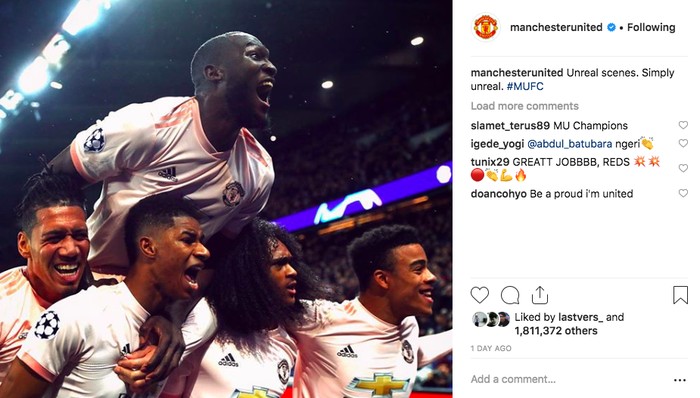Like slamet_terus89's comment
Screen dimensions: 700x398
[683, 125]
